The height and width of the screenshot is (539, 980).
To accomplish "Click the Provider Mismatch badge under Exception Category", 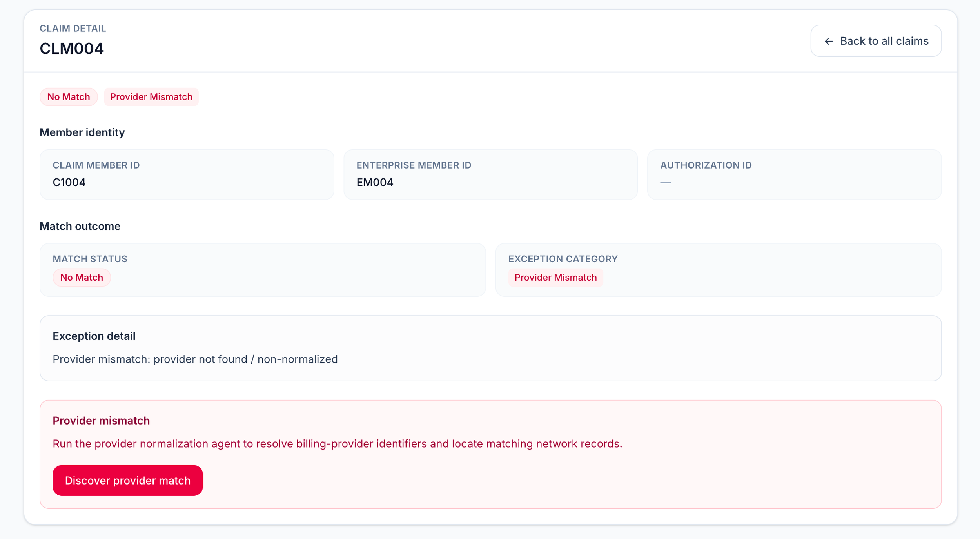I will pos(555,278).
